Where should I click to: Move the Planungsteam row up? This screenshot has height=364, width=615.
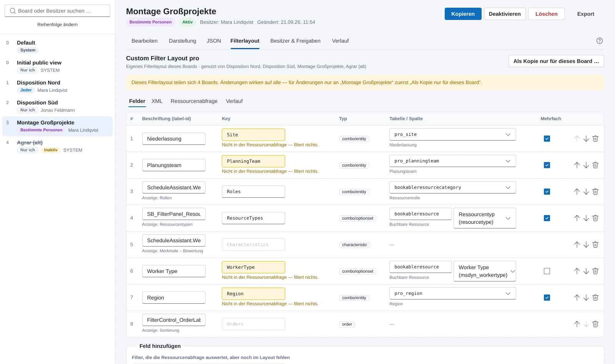point(577,165)
